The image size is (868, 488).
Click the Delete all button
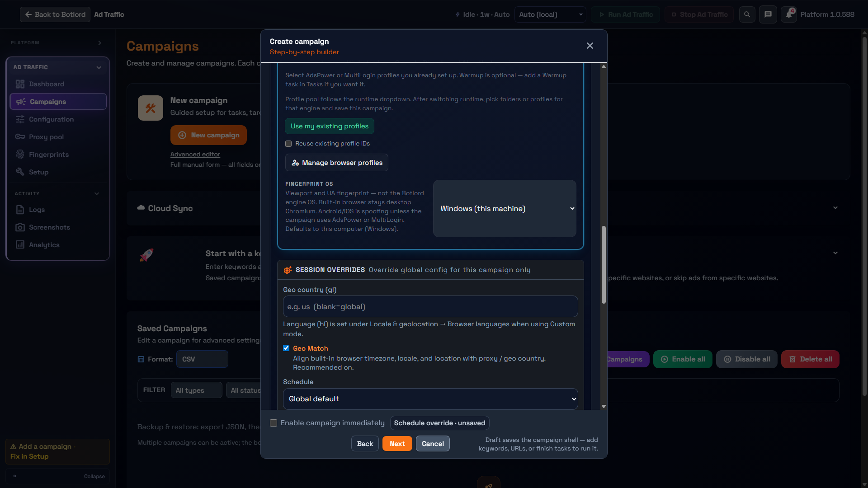(x=810, y=359)
